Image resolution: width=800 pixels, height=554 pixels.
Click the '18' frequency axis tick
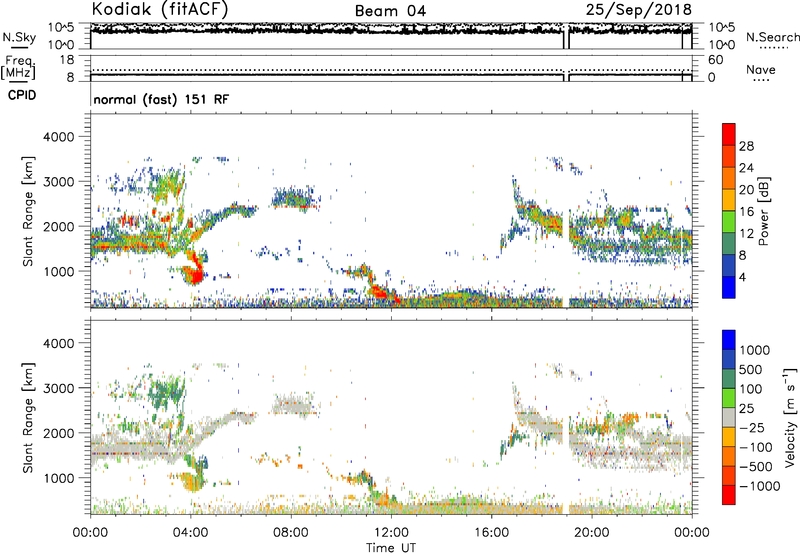point(66,60)
